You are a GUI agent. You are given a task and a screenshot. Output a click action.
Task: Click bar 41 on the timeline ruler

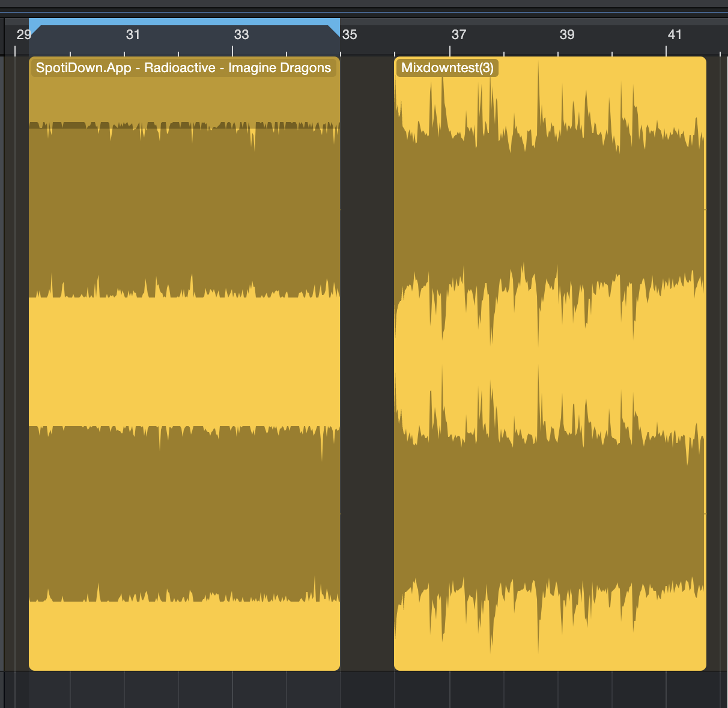pos(675,35)
